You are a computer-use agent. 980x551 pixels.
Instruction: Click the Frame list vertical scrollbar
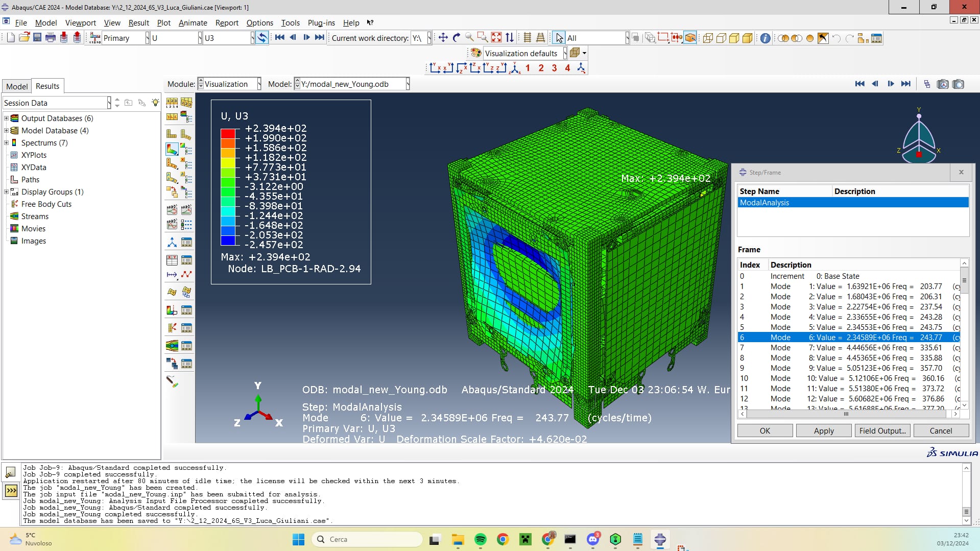click(x=964, y=334)
